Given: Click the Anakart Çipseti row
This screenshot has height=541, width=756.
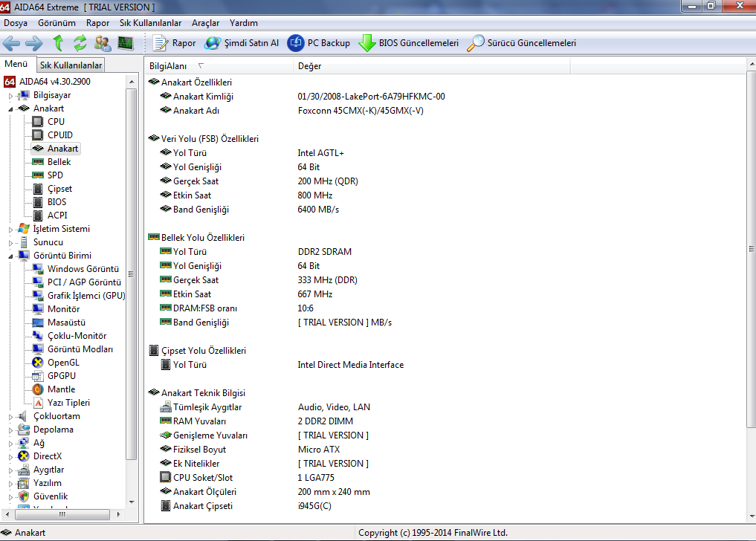Looking at the screenshot, I should [446, 506].
